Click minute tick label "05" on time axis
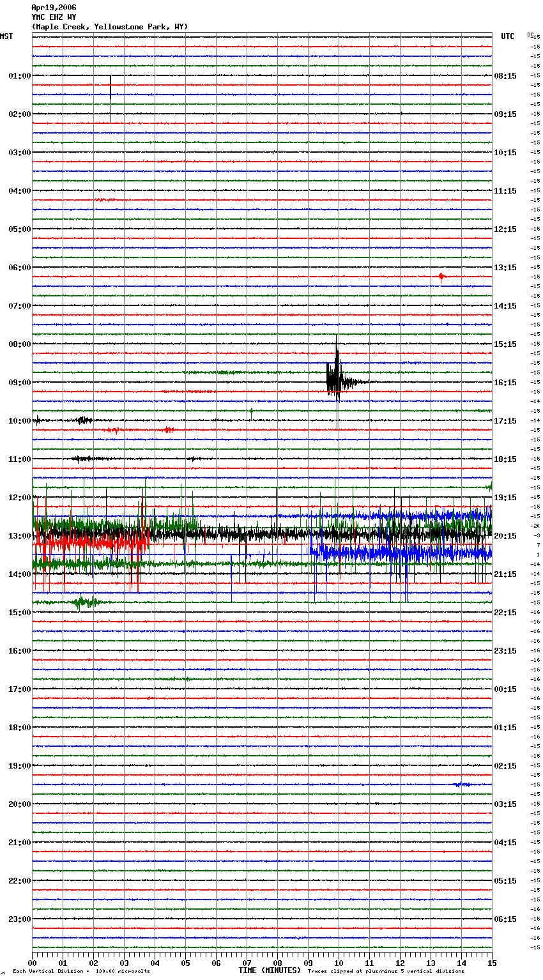 (x=186, y=963)
